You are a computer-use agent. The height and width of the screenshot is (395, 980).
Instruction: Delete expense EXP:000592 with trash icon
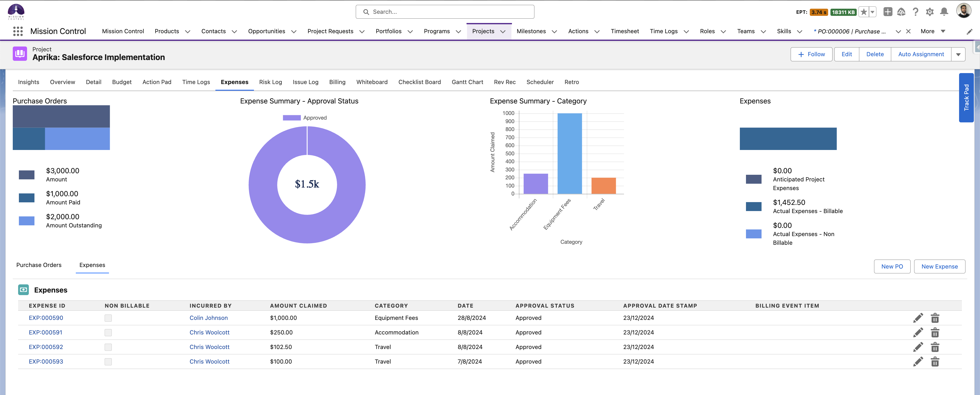click(935, 347)
